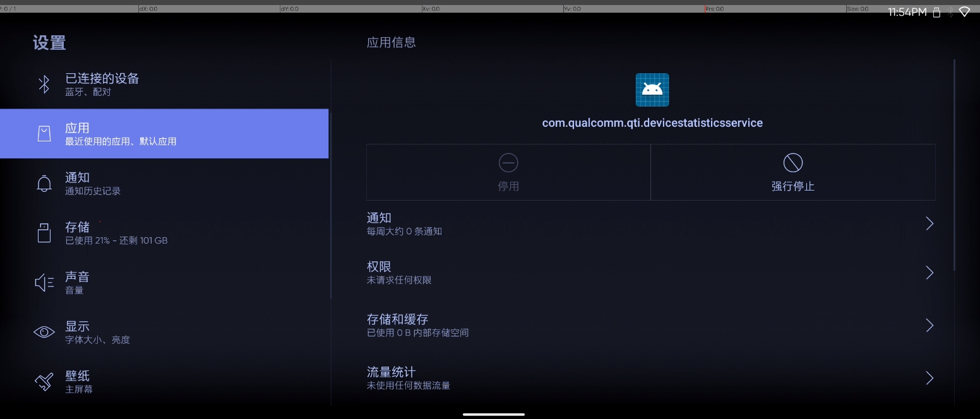Click the app info panel scrollbar
The width and height of the screenshot is (980, 419).
(x=954, y=165)
